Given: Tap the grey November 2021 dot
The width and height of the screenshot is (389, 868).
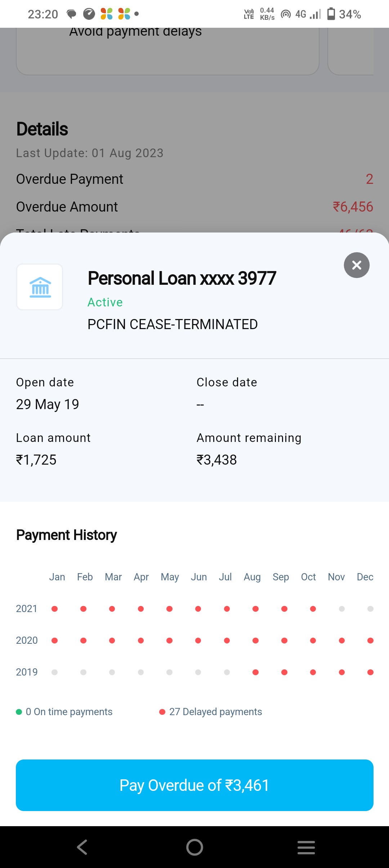Looking at the screenshot, I should 342,609.
